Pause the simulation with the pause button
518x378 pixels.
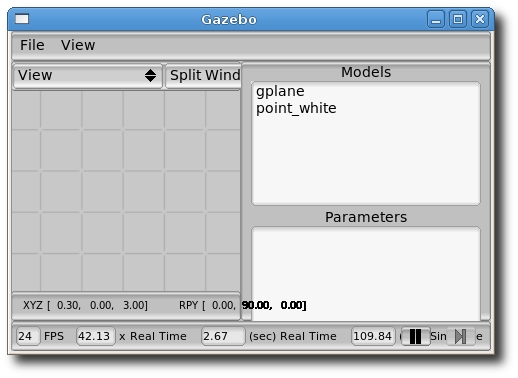415,336
